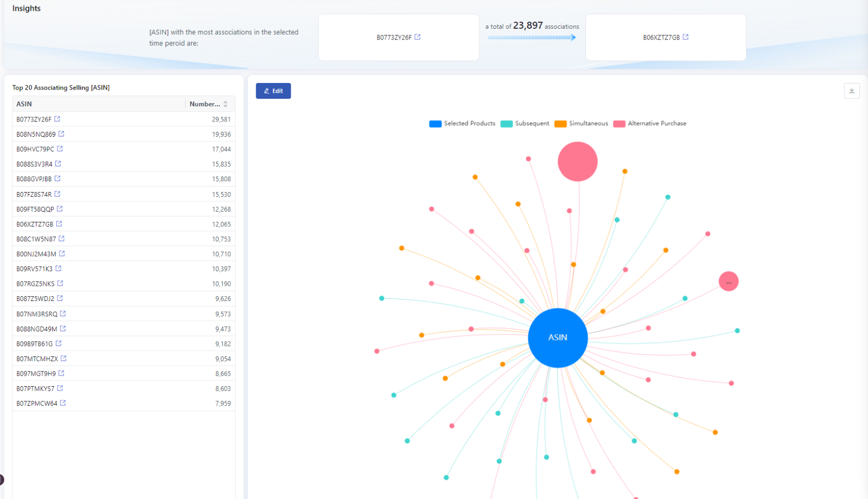
Task: Select the large pink node at chart top
Action: pyautogui.click(x=578, y=162)
